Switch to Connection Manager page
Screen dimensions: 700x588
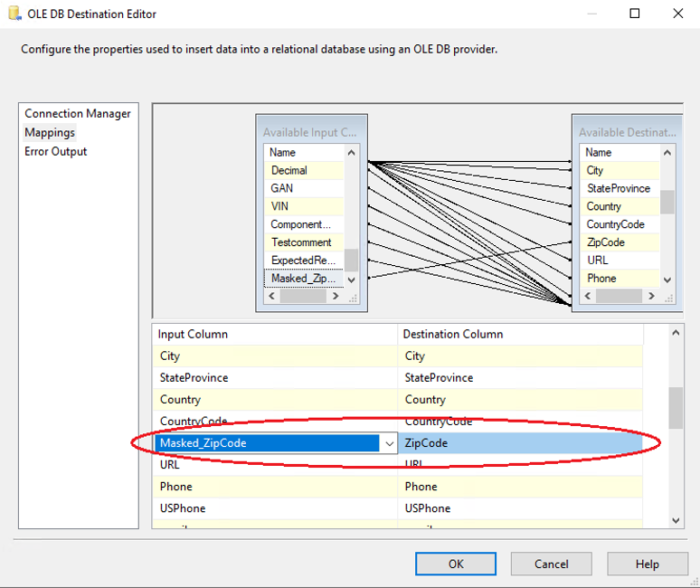[78, 114]
